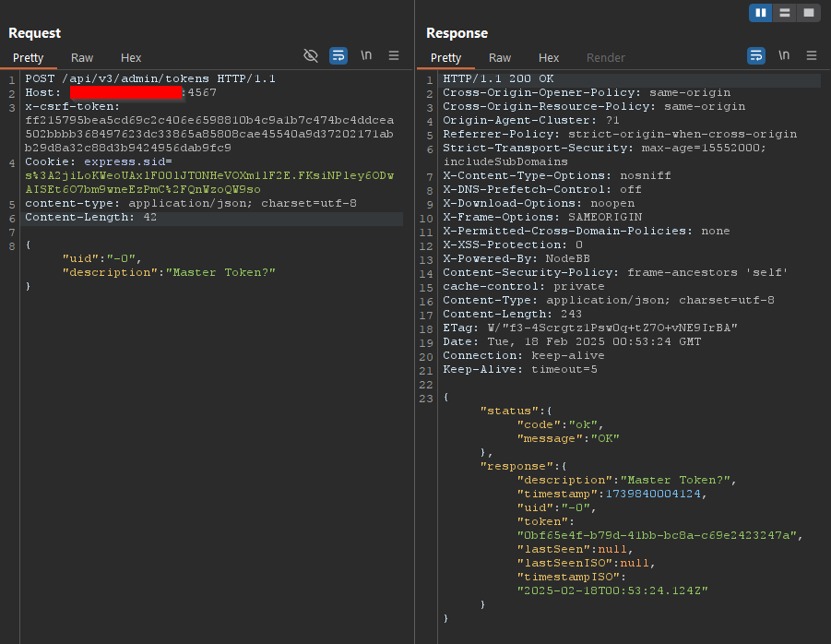Toggle newline display in the Response pane
Image resolution: width=831 pixels, height=644 pixels.
[782, 55]
